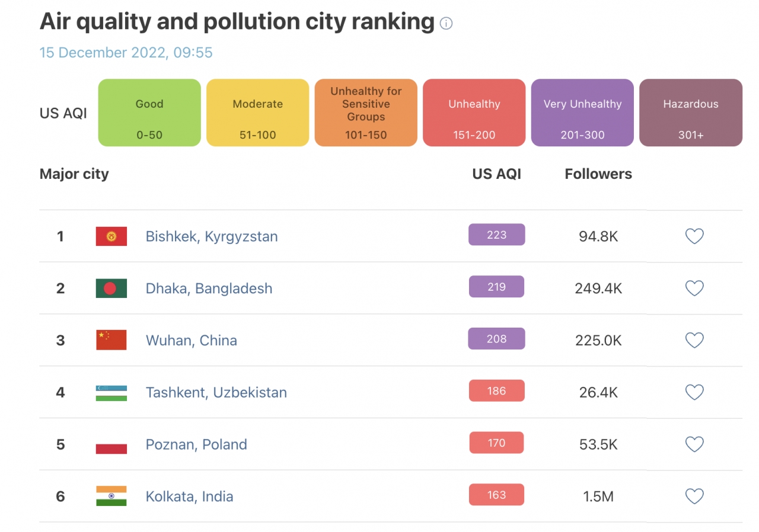Image resolution: width=759 pixels, height=532 pixels.
Task: Favorite Bishkek with its heart icon
Action: [x=694, y=236]
